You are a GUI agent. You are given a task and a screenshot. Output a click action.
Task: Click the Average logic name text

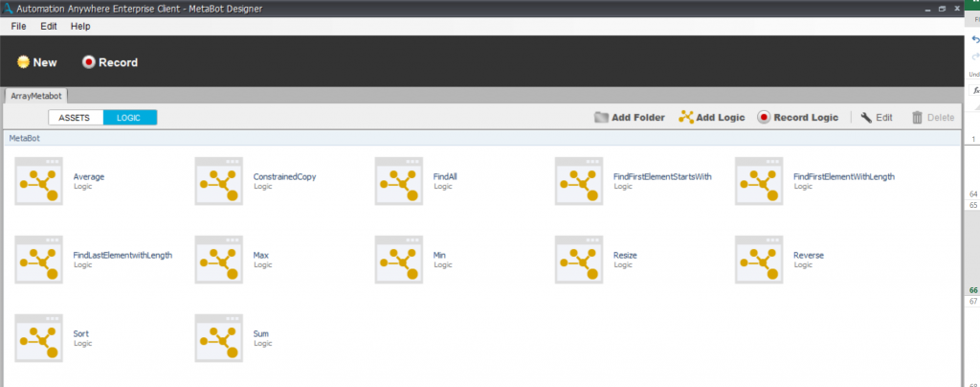click(89, 177)
